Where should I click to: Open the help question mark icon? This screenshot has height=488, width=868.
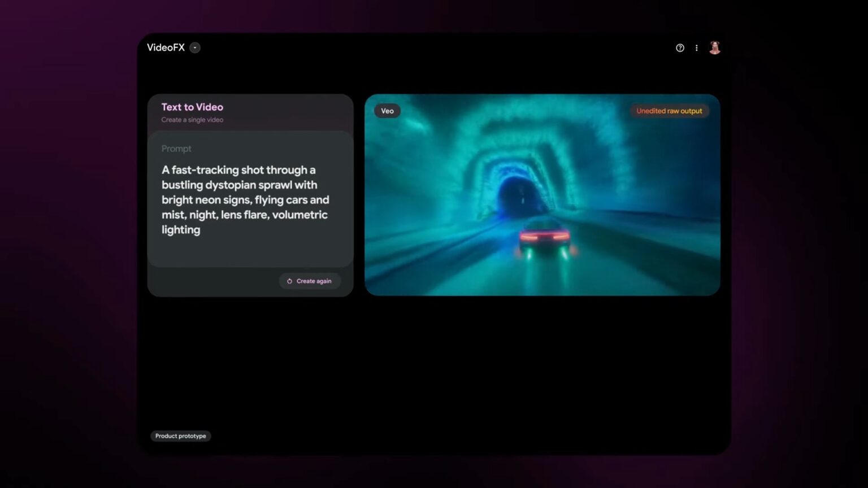coord(680,48)
